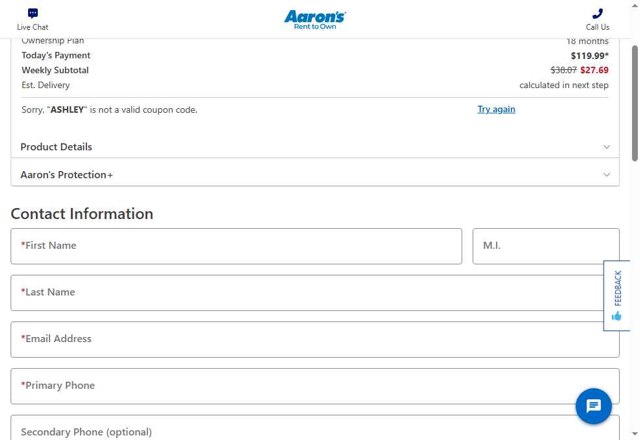Viewport: 640px width, 440px height.
Task: Click the Est. Delivery label
Action: (46, 85)
